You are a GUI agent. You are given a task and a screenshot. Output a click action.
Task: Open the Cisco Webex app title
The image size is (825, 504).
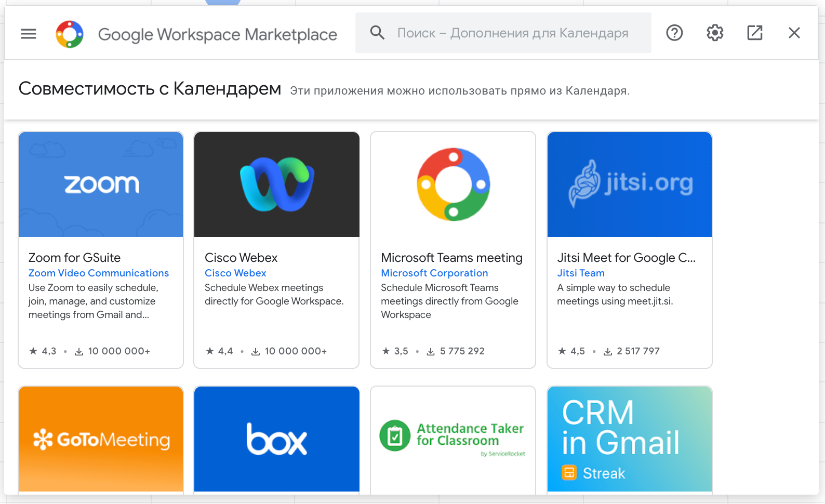point(241,258)
